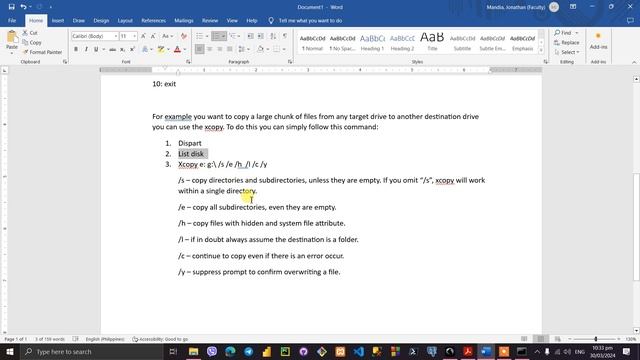
Task: Show or hide paragraph marks
Action: coord(285,36)
